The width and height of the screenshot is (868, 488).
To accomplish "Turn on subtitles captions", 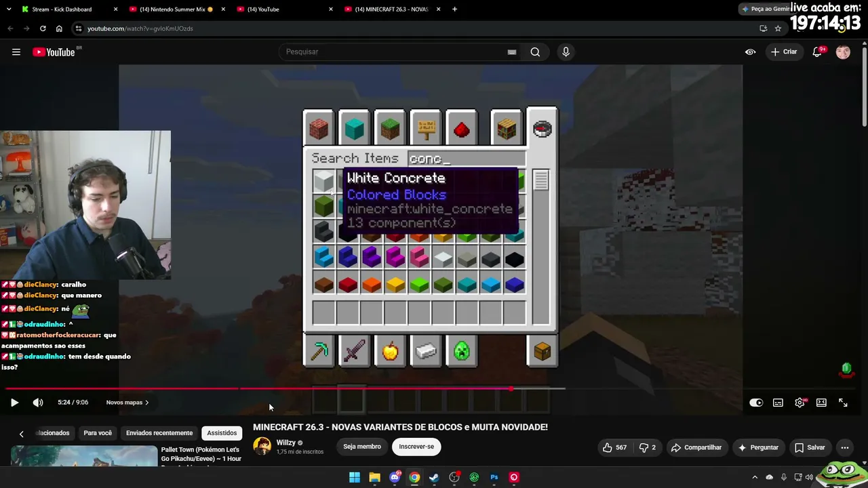I will 778,403.
